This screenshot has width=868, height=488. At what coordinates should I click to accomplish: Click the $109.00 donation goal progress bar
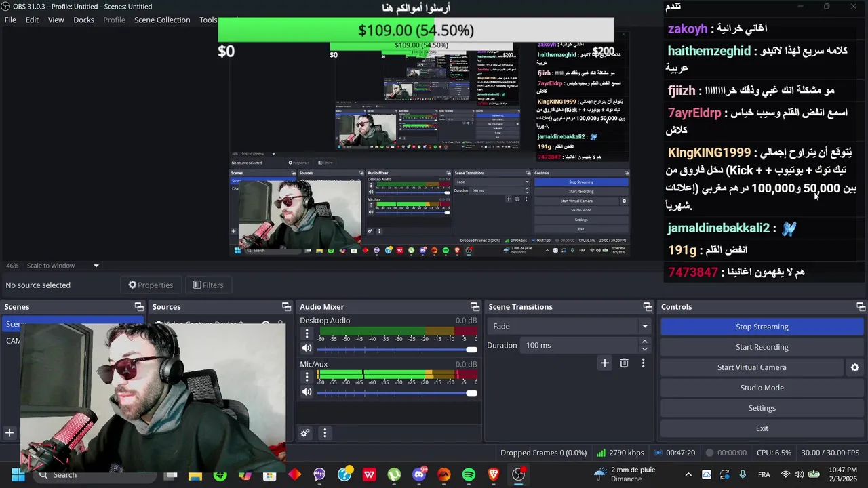416,30
